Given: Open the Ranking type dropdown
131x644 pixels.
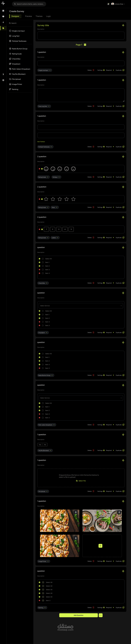Looking at the screenshot, I should tap(42, 607).
